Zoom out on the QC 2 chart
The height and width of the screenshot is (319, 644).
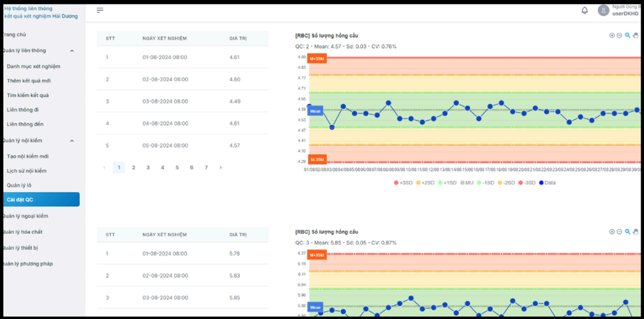(619, 36)
